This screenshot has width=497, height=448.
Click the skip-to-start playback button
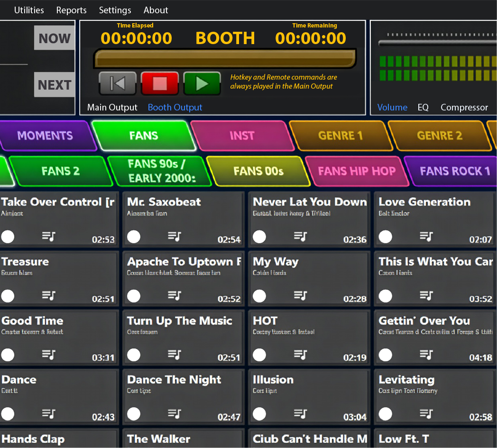tap(118, 83)
